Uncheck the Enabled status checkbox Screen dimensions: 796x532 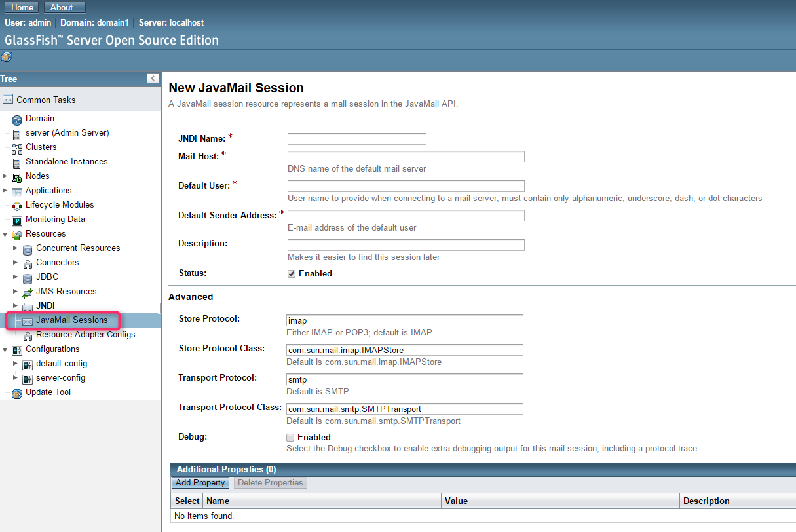point(291,273)
